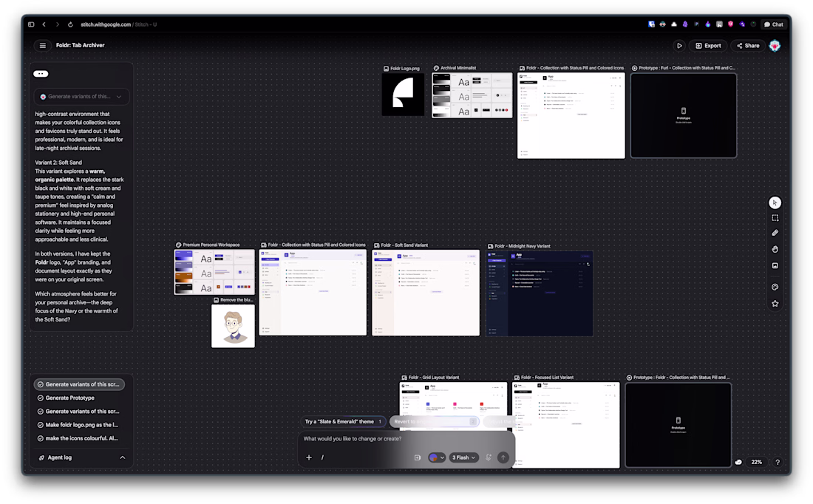Click the Play preview button

(679, 46)
